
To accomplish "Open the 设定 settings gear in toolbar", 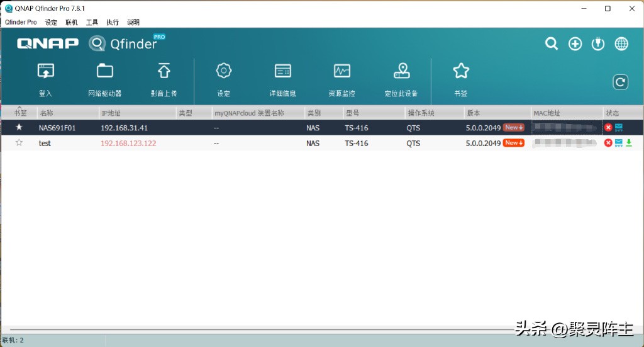I will click(224, 71).
